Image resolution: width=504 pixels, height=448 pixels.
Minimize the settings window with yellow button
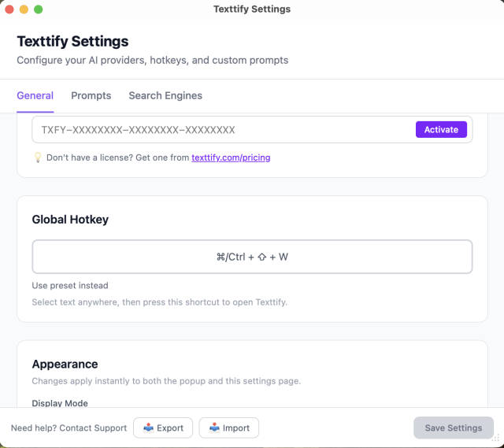tap(24, 9)
